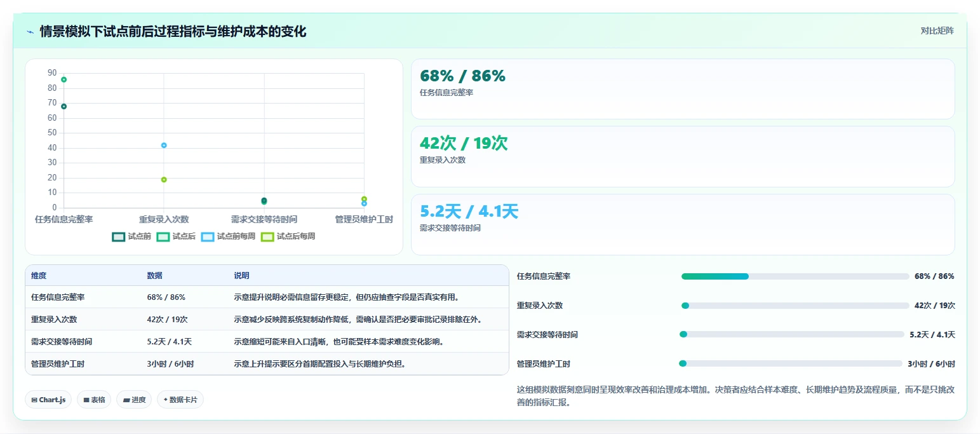This screenshot has height=434, width=980.
Task: Click the 管理员维护工时 progress bar
Action: [791, 363]
